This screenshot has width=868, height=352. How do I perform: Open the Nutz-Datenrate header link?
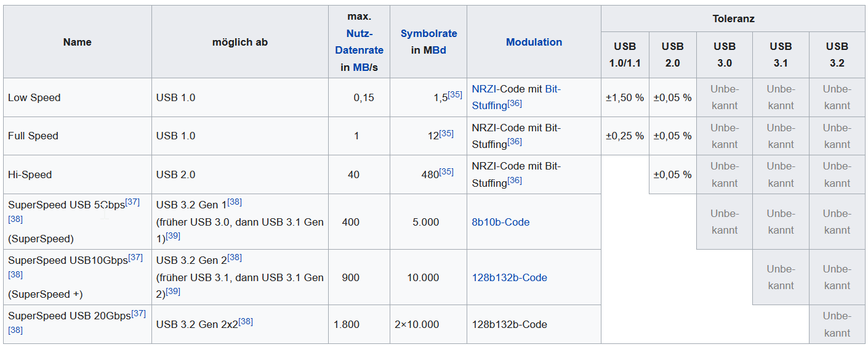[x=360, y=42]
